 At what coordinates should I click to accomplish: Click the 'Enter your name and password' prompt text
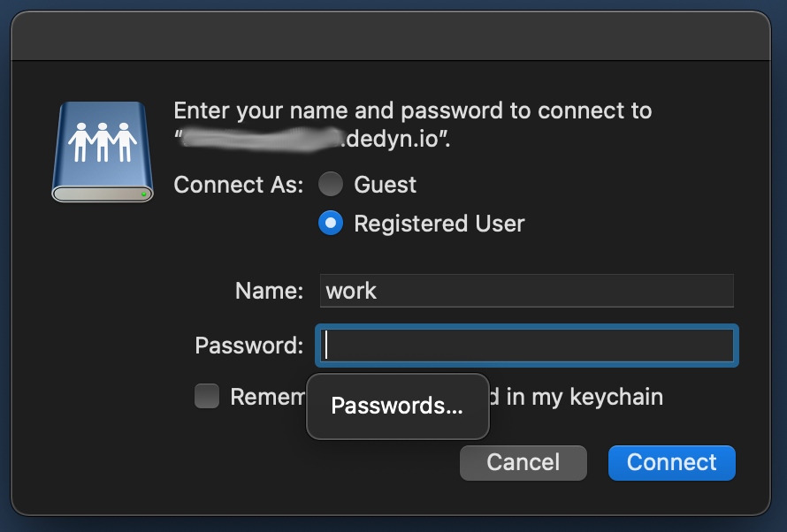[413, 110]
